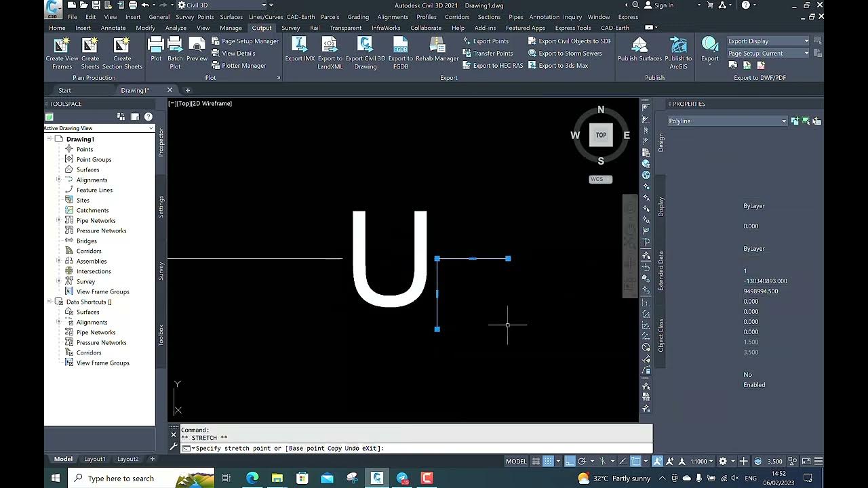This screenshot has width=868, height=488.
Task: Open Page Setup: Current dropdown
Action: click(x=768, y=54)
